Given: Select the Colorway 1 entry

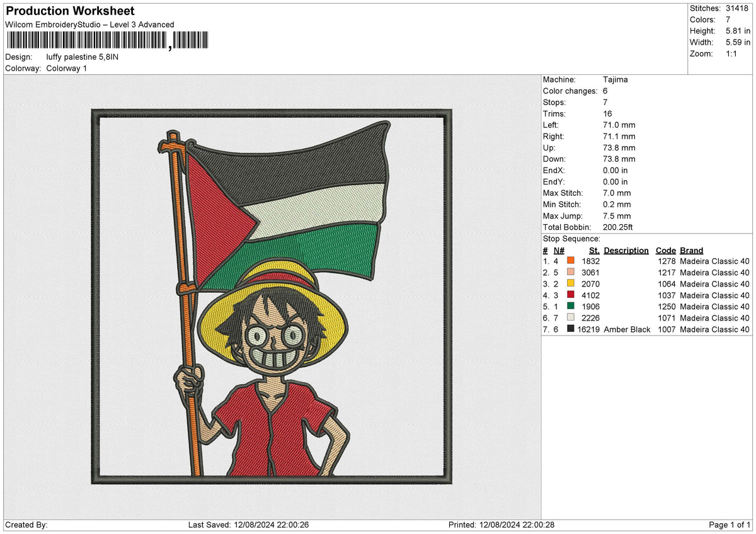Looking at the screenshot, I should pyautogui.click(x=66, y=68).
